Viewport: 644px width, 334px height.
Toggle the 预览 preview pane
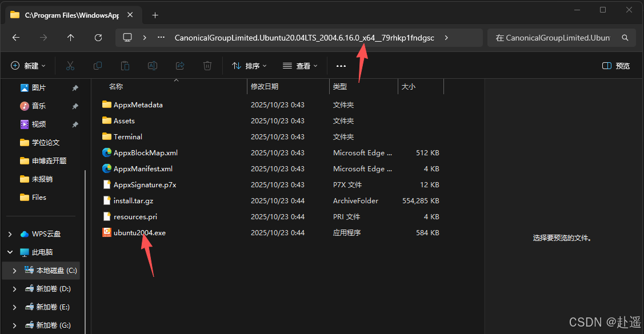(615, 66)
